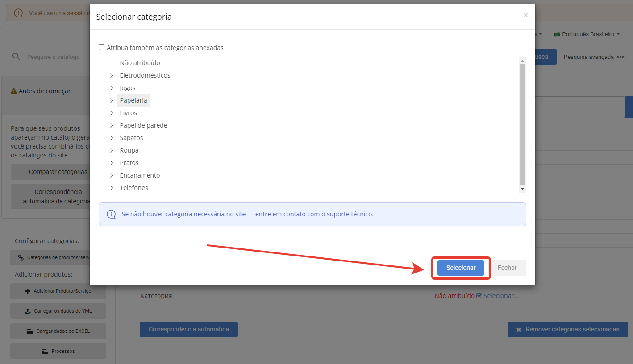Click the Fechar button

point(507,268)
